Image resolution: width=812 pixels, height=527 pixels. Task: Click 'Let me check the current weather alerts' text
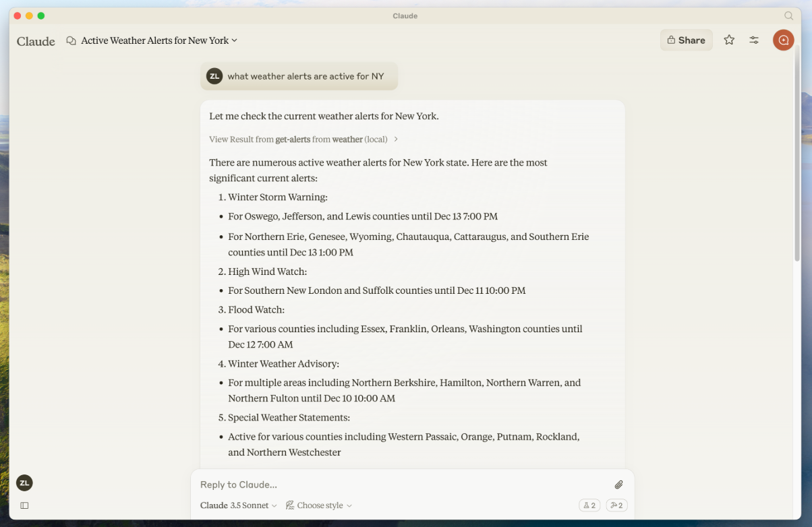[324, 116]
